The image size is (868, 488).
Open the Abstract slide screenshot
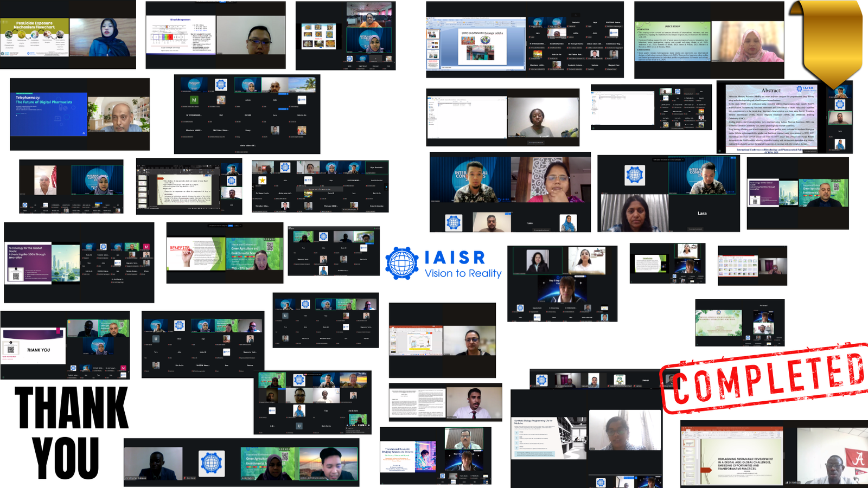771,118
